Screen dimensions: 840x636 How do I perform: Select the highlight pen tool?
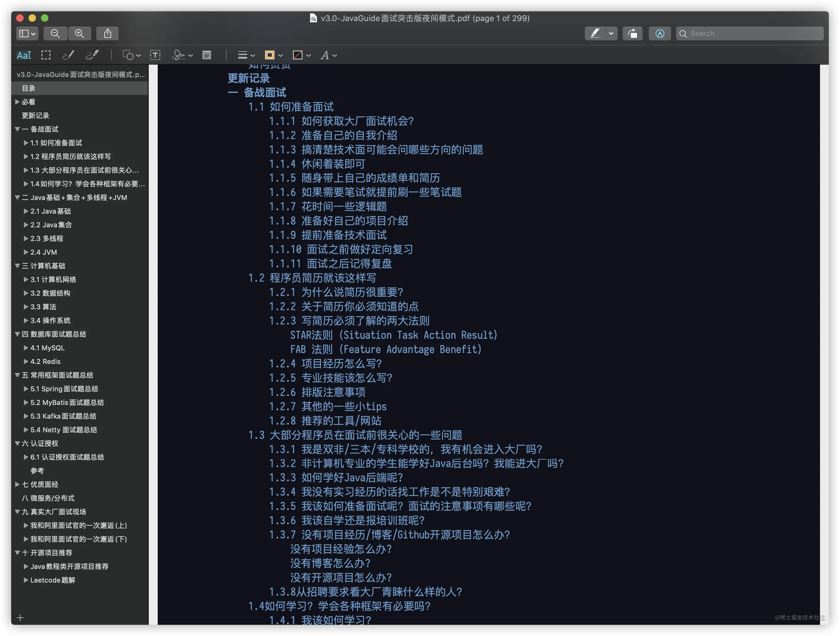coord(595,34)
